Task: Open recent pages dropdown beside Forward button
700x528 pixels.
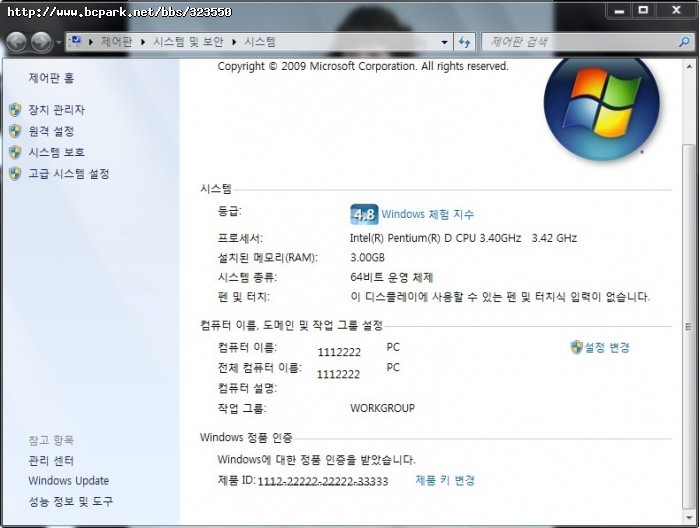Action: (x=58, y=43)
